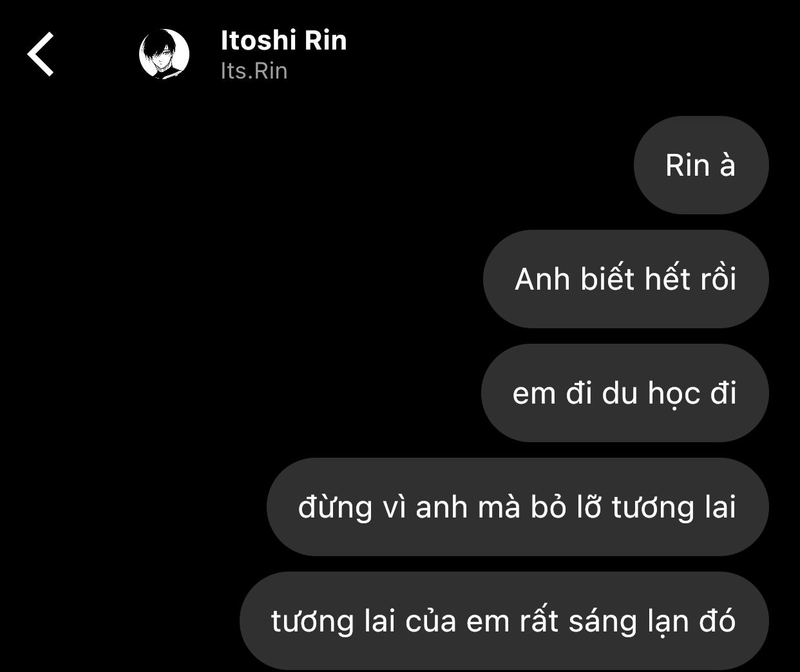
Task: Select the 'Anh biết hết rồi' message
Action: click(x=625, y=279)
